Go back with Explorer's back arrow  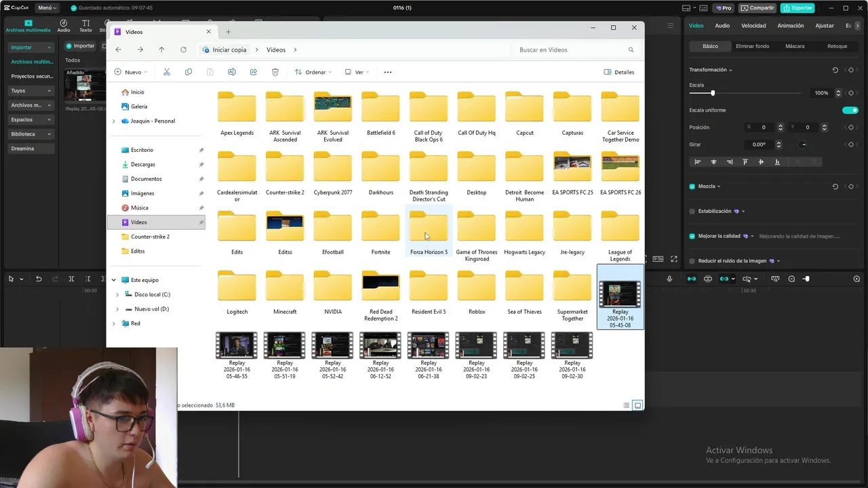click(x=118, y=49)
